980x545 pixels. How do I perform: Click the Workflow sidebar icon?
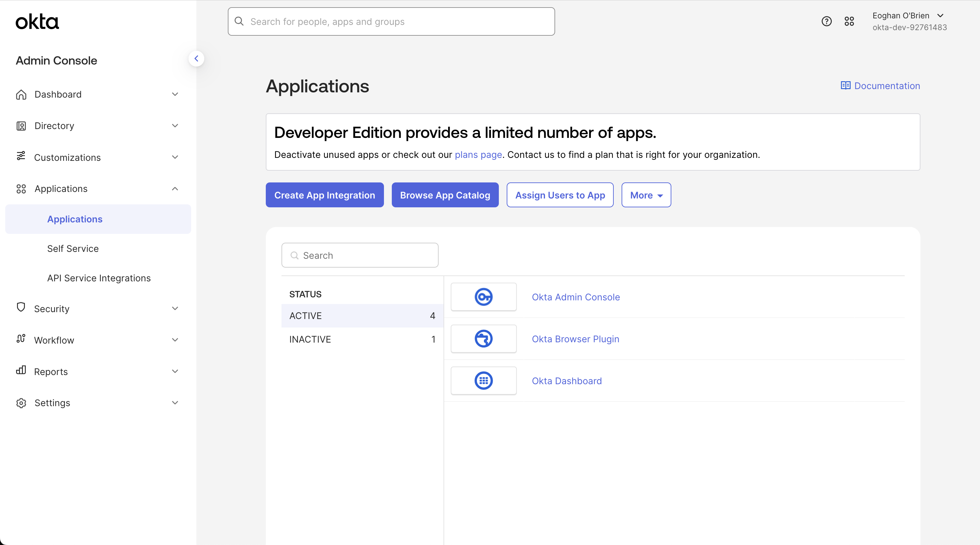pos(21,340)
